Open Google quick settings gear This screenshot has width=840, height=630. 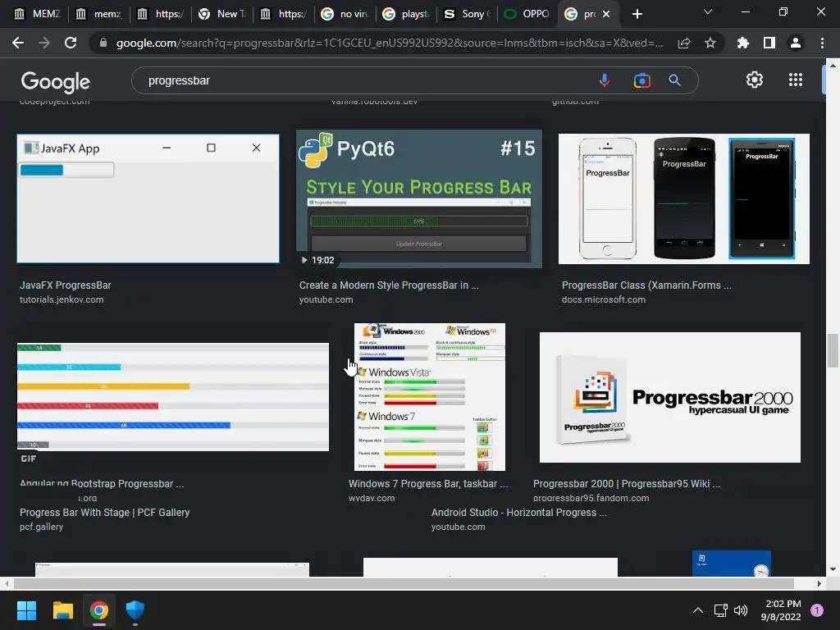click(x=755, y=80)
